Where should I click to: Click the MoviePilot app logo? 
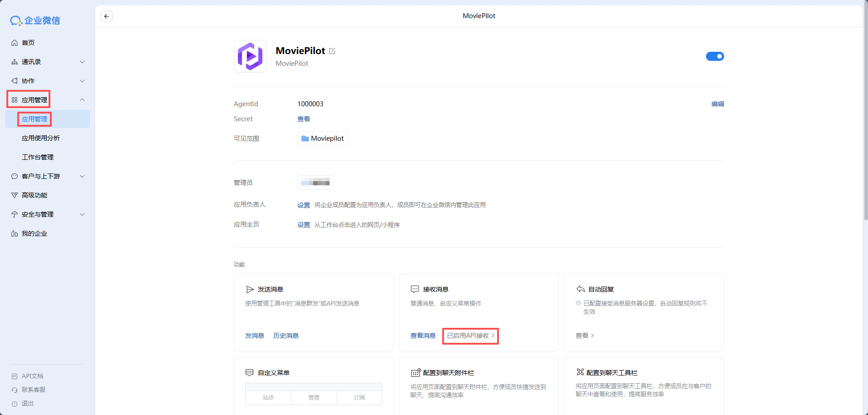pos(250,56)
